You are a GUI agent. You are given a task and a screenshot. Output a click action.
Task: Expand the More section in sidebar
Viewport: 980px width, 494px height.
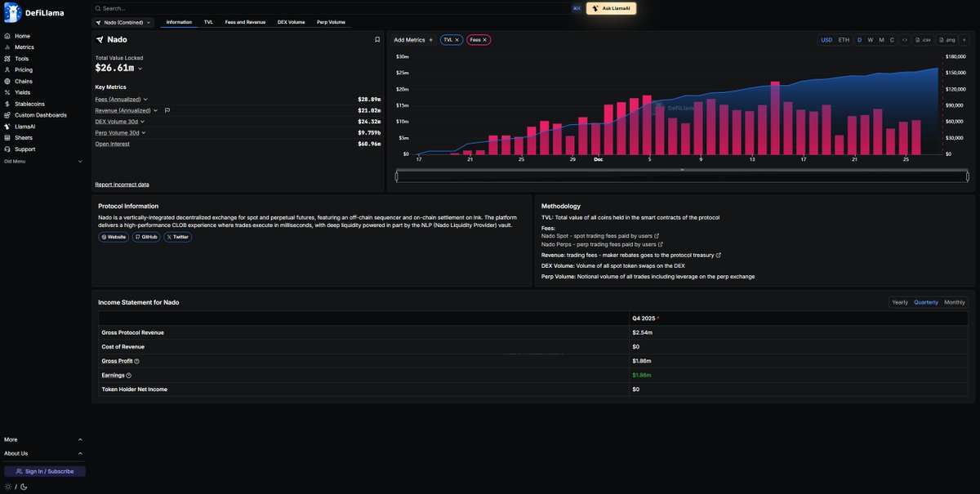[x=43, y=439]
